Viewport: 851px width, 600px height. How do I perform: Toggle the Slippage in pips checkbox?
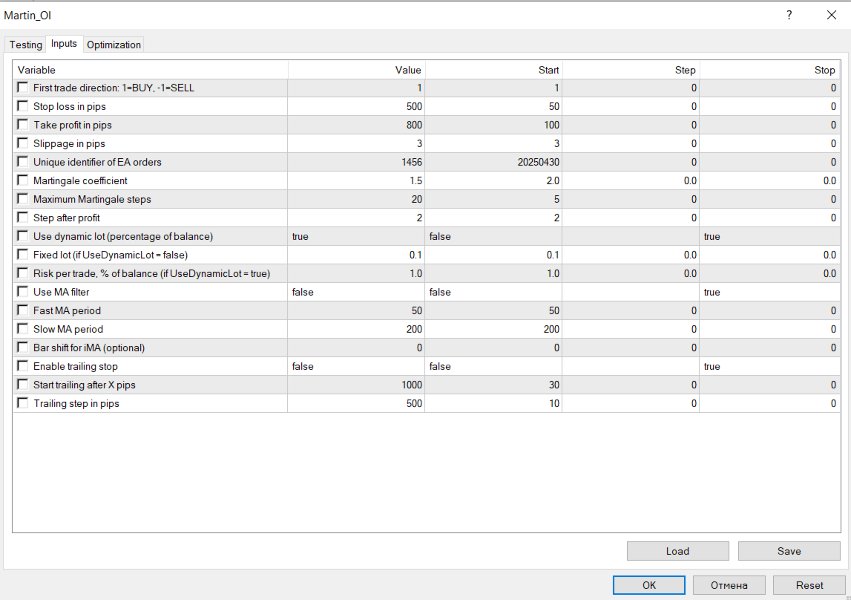coord(22,143)
